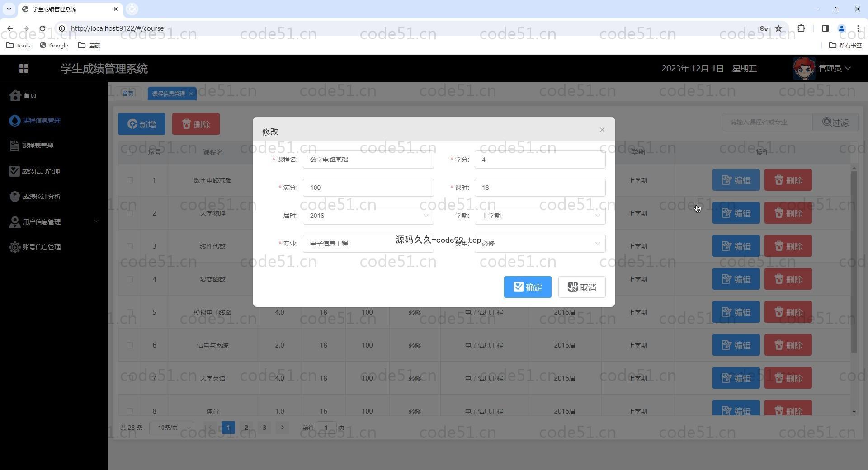Click the 满分 input field
The height and width of the screenshot is (470, 868).
(x=368, y=188)
